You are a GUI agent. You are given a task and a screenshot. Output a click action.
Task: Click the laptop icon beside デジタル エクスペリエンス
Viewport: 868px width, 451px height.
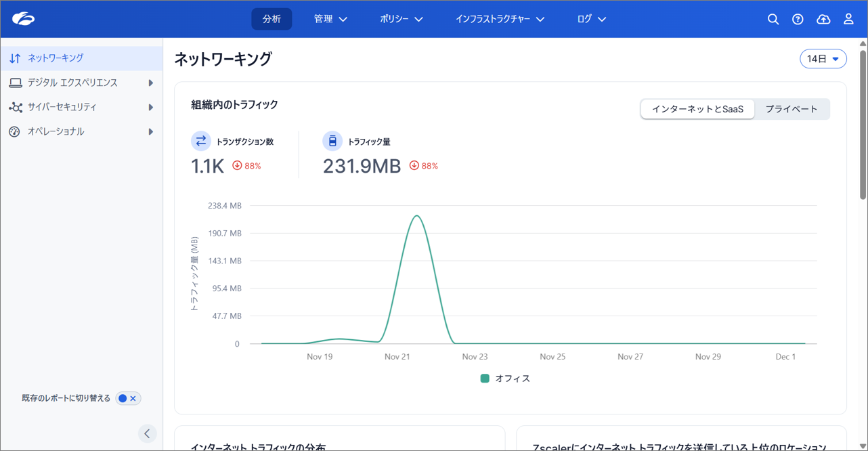pyautogui.click(x=16, y=82)
